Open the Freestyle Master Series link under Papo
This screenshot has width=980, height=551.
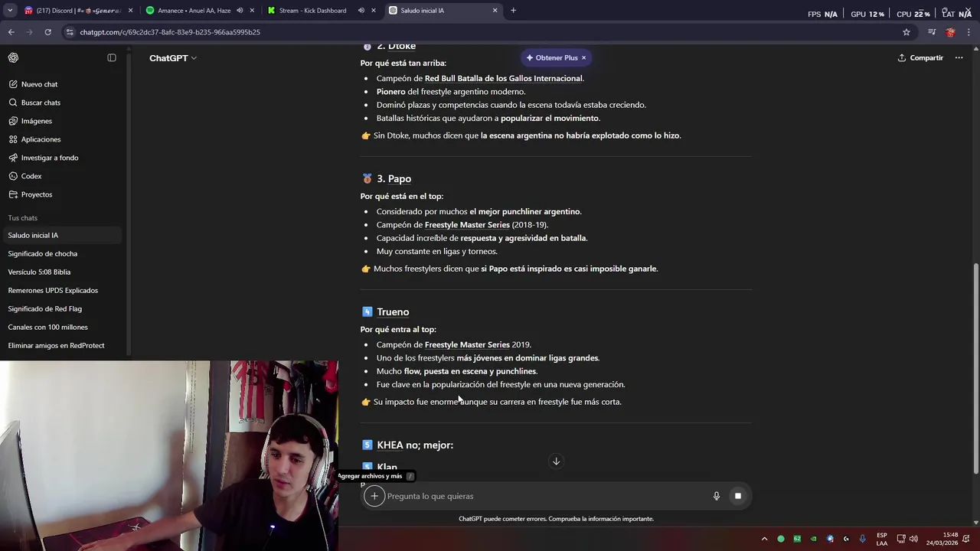(467, 225)
